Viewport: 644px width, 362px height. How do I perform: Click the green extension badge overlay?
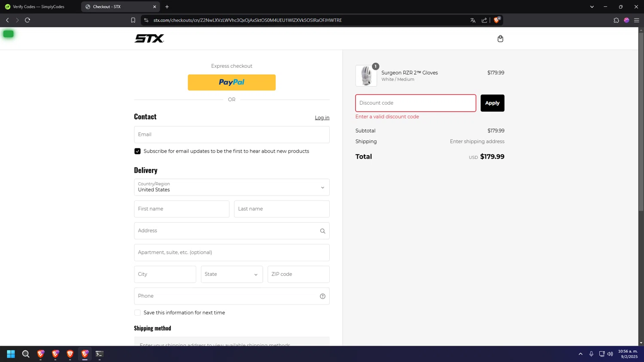click(x=8, y=34)
